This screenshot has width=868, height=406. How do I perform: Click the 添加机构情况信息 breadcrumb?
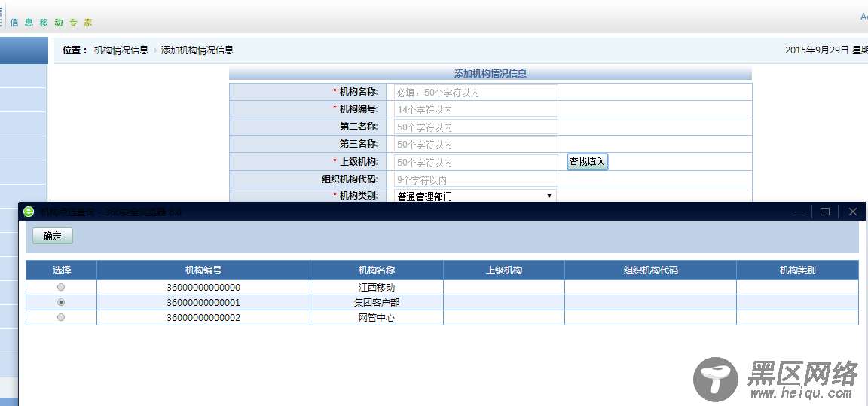(x=197, y=50)
